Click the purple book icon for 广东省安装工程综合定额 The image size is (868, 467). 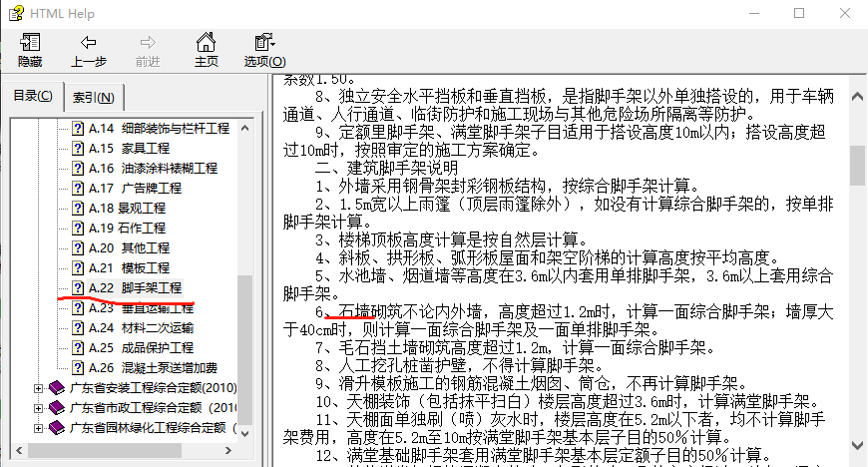(x=57, y=388)
